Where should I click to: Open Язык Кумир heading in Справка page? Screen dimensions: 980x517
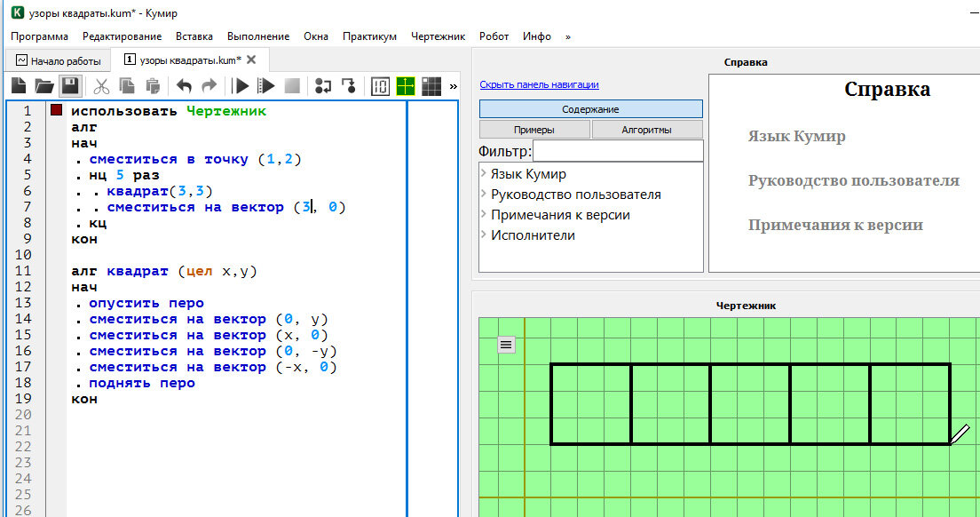796,136
